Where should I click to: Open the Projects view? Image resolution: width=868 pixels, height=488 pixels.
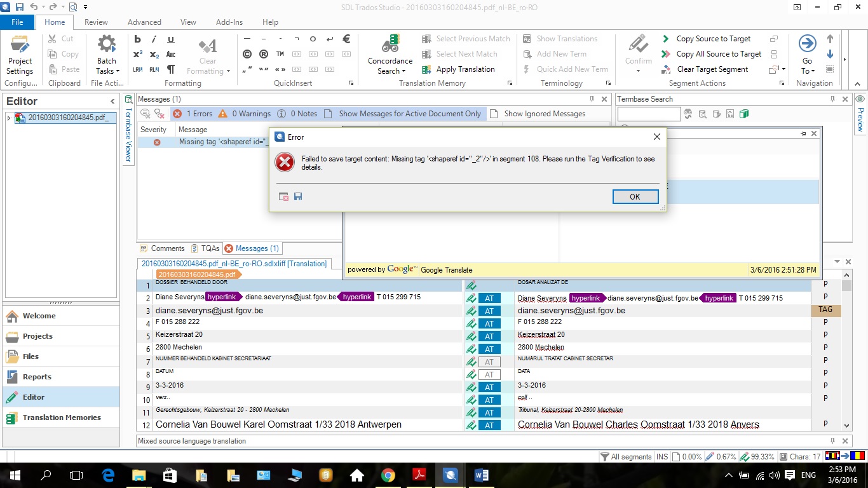[62, 336]
